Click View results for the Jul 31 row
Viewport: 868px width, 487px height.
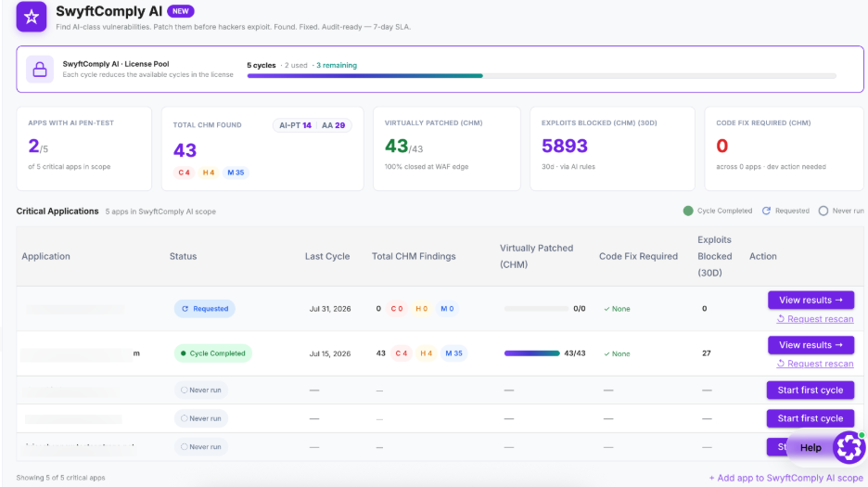811,300
